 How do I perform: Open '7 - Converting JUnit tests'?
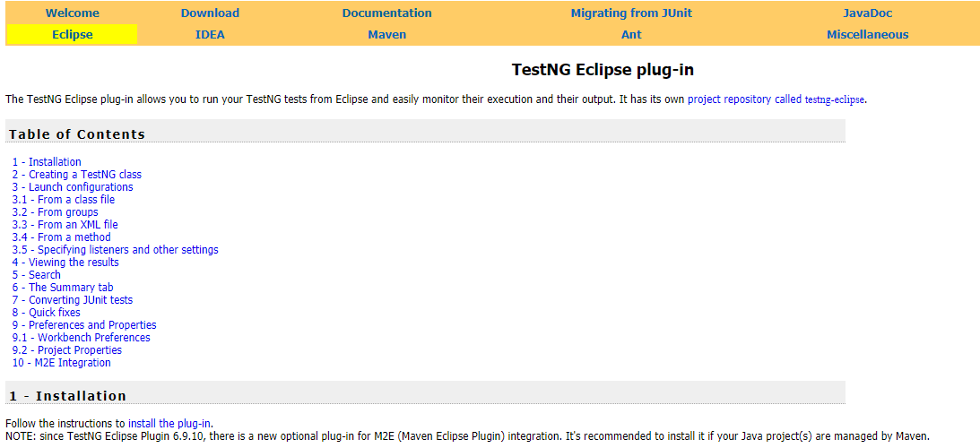(x=73, y=299)
